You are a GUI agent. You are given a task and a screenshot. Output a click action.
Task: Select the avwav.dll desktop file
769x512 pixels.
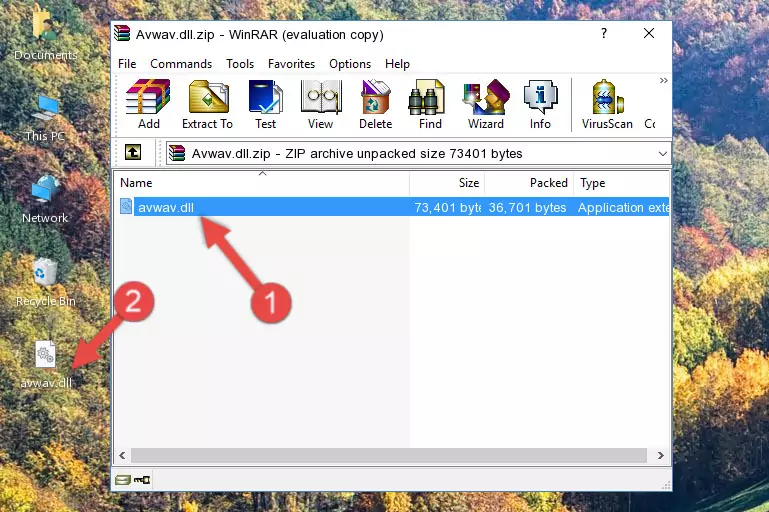[46, 365]
